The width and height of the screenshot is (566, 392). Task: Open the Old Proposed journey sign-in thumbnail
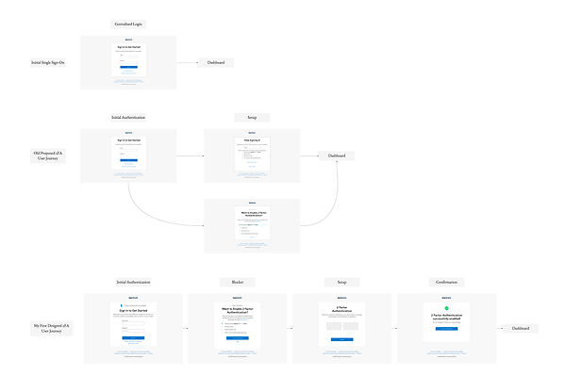pyautogui.click(x=128, y=155)
